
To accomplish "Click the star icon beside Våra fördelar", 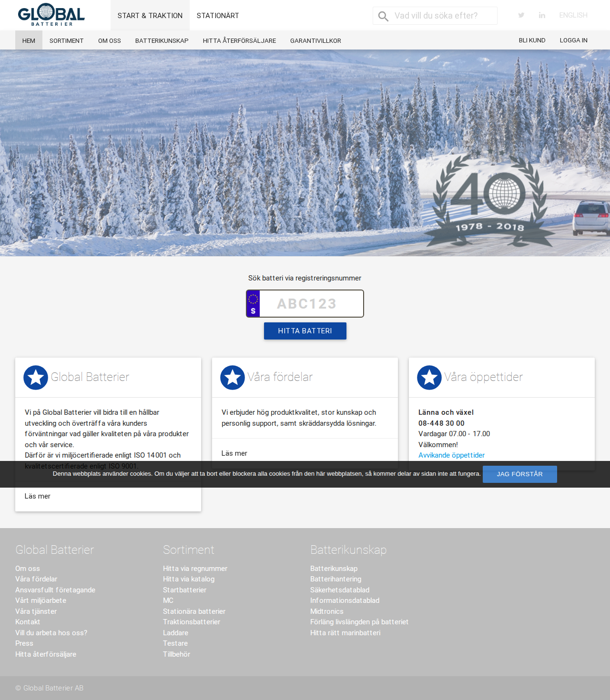I will (x=233, y=378).
